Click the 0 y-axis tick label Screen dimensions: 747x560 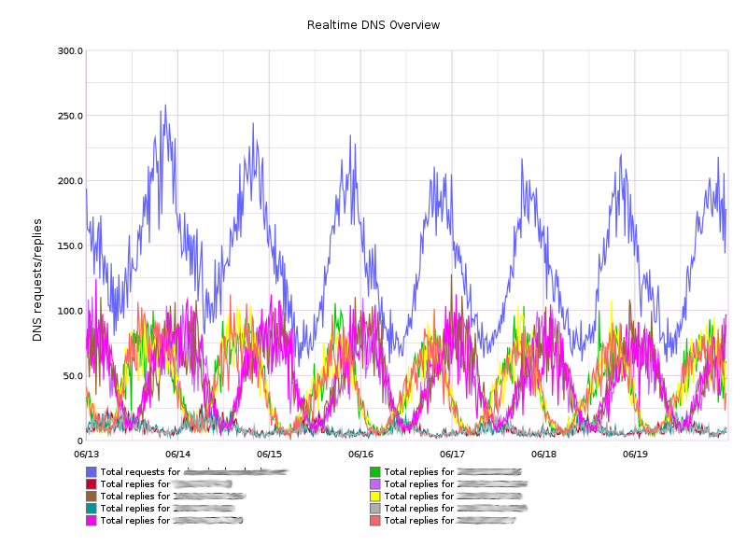pyautogui.click(x=80, y=441)
